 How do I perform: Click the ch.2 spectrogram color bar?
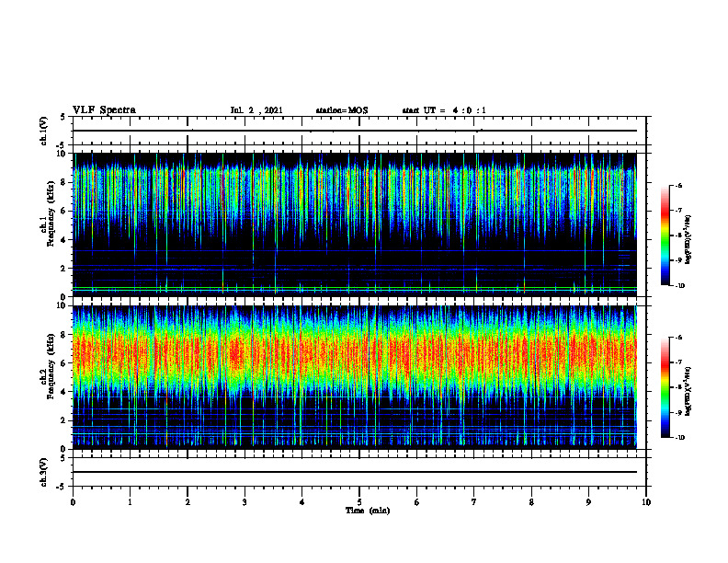coord(665,387)
